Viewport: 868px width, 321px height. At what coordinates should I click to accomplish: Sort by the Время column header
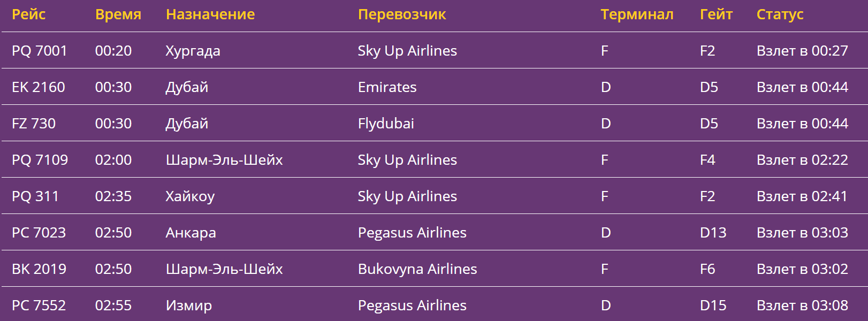click(x=118, y=14)
